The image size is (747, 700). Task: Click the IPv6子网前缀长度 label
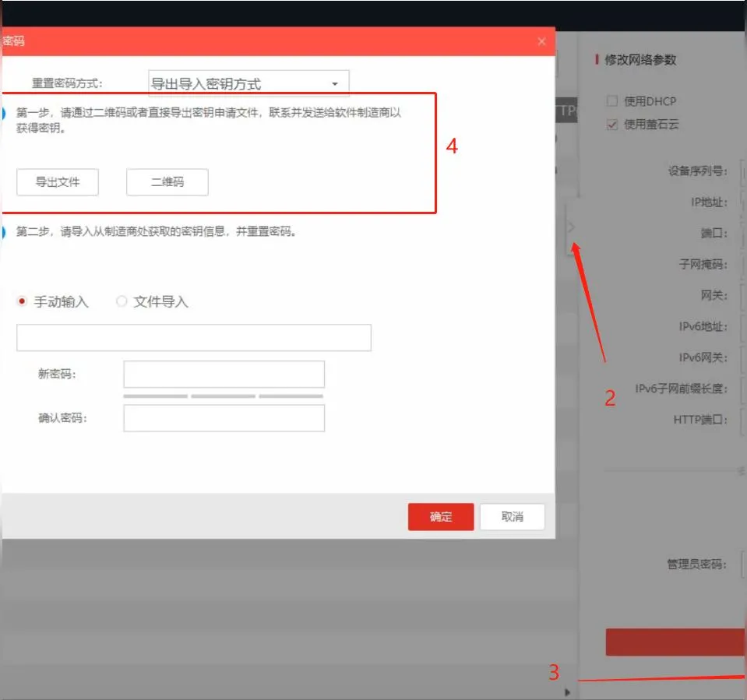click(682, 389)
